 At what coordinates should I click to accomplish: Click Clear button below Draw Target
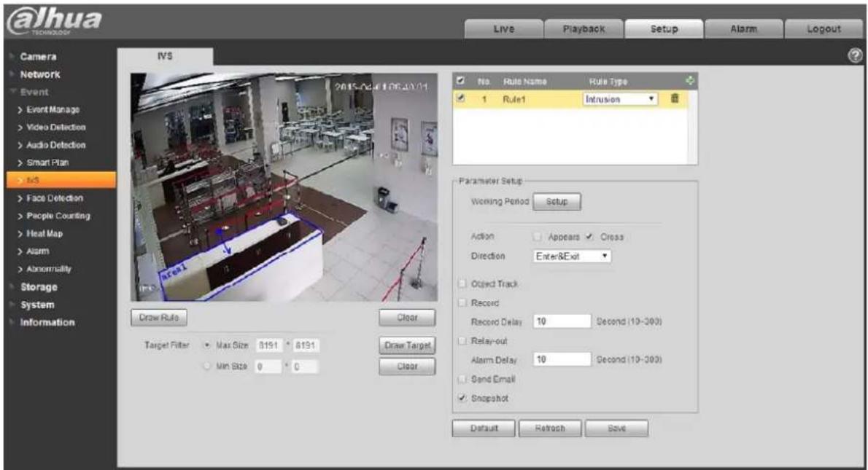tap(408, 366)
